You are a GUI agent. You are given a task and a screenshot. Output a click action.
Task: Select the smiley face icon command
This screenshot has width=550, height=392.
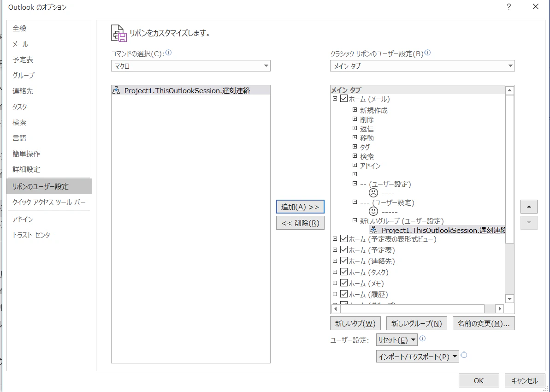[x=373, y=211]
